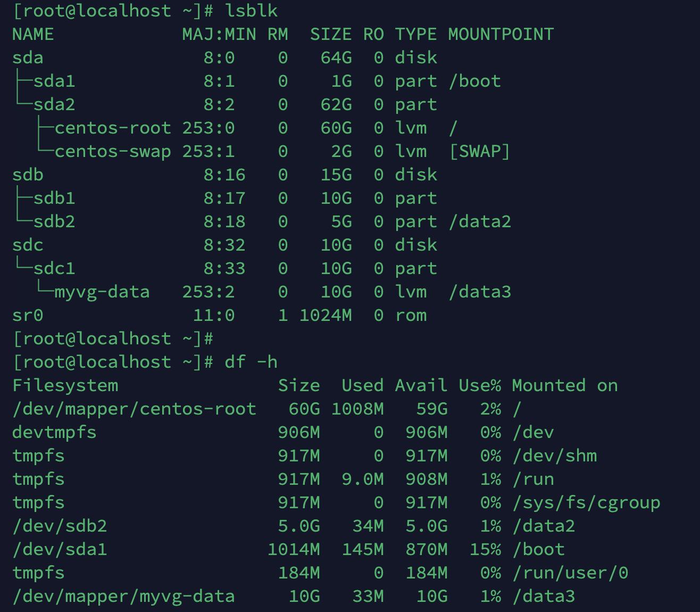700x612 pixels.
Task: Click the [SWAP] mountpoint text
Action: coord(479,152)
